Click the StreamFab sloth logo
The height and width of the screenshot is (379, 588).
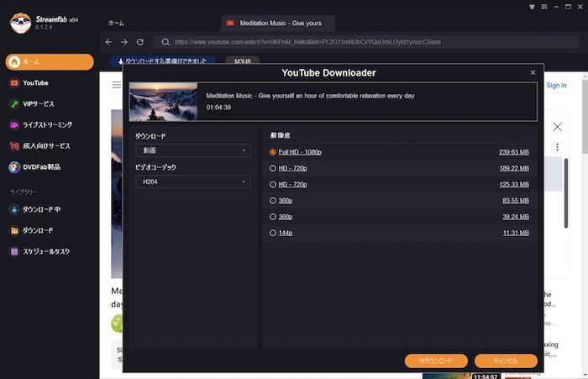tap(21, 23)
